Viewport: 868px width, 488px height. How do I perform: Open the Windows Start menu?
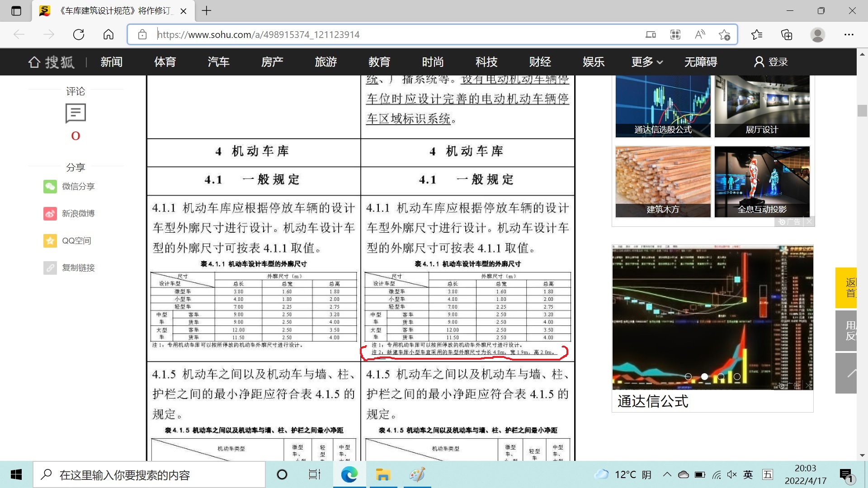(16, 474)
